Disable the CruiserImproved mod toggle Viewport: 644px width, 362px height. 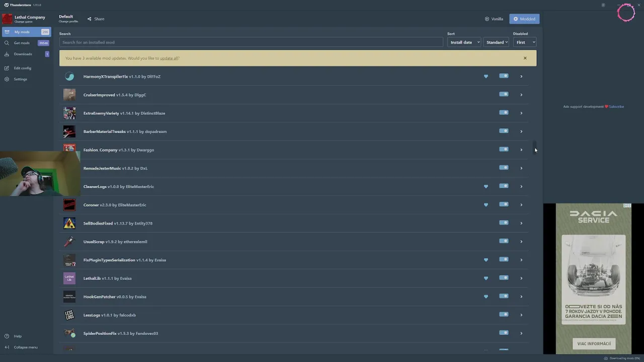504,94
